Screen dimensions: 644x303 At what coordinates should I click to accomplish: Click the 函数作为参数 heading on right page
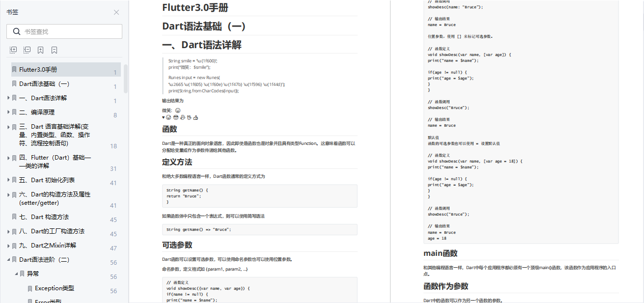pyautogui.click(x=446, y=286)
